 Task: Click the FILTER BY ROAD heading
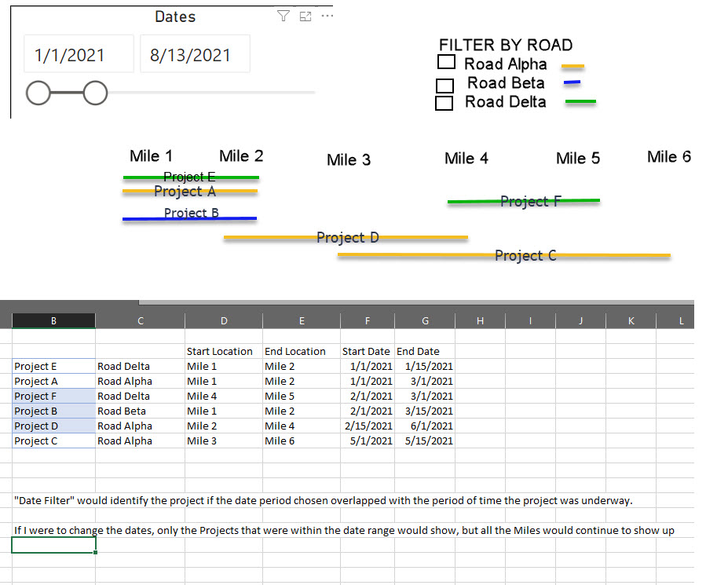click(506, 45)
